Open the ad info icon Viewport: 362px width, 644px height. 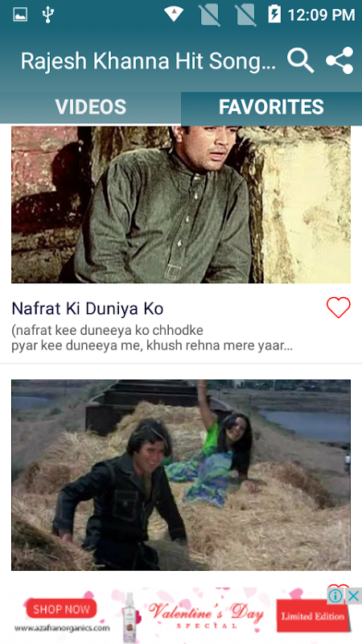click(x=335, y=596)
